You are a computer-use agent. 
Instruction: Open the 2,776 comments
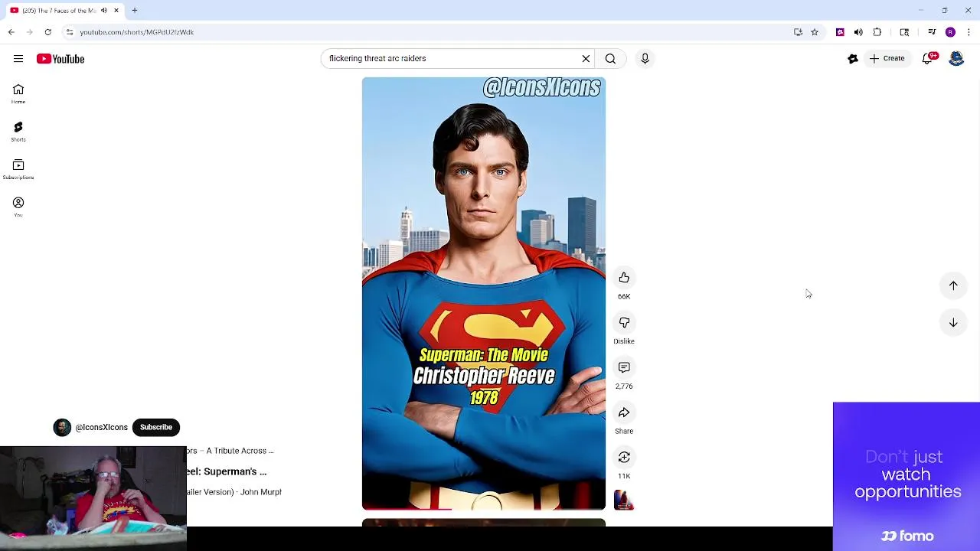[624, 368]
